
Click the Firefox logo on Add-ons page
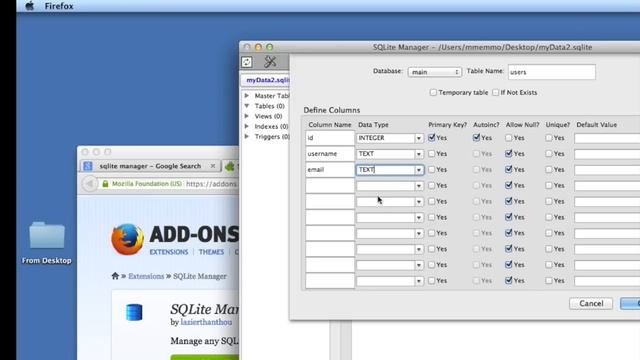click(127, 240)
